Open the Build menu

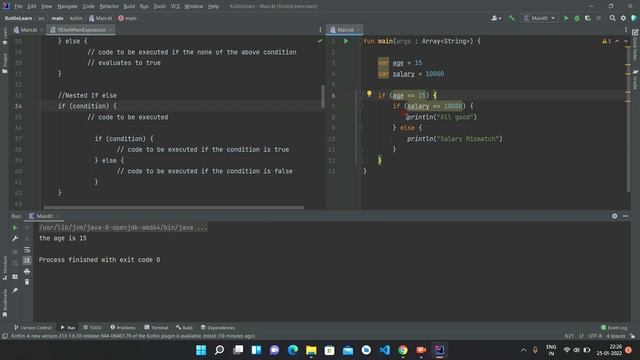pyautogui.click(x=129, y=6)
